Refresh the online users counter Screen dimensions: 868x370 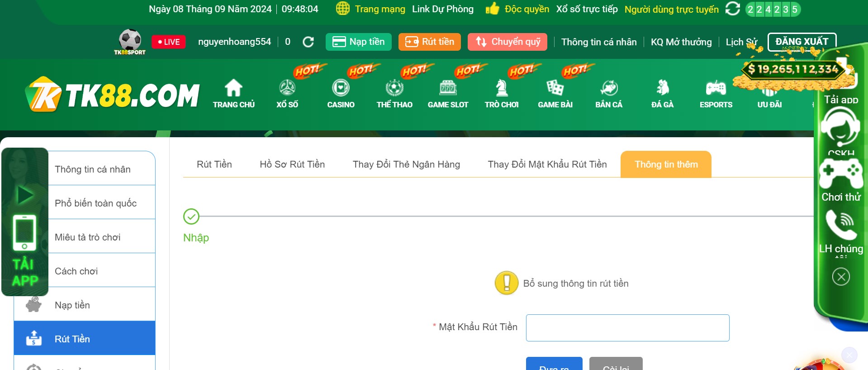(x=732, y=9)
